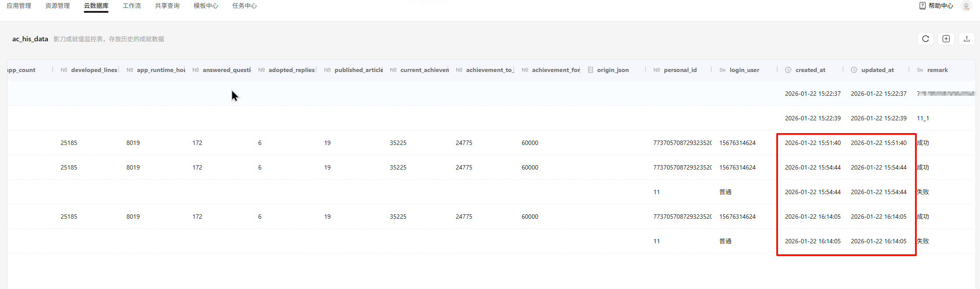This screenshot has width=980, height=289.
Task: Click 成功 in the 15:51:40 row
Action: tap(923, 143)
